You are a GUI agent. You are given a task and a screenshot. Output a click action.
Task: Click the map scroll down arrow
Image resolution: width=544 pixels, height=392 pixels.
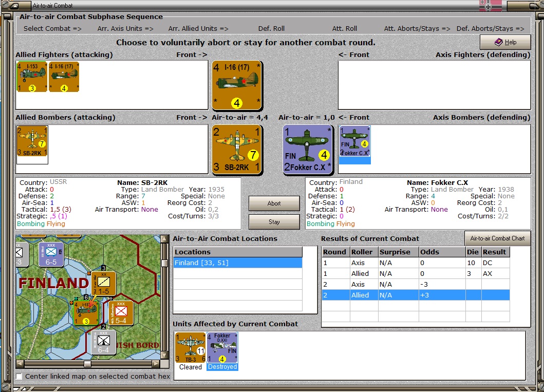(165, 355)
